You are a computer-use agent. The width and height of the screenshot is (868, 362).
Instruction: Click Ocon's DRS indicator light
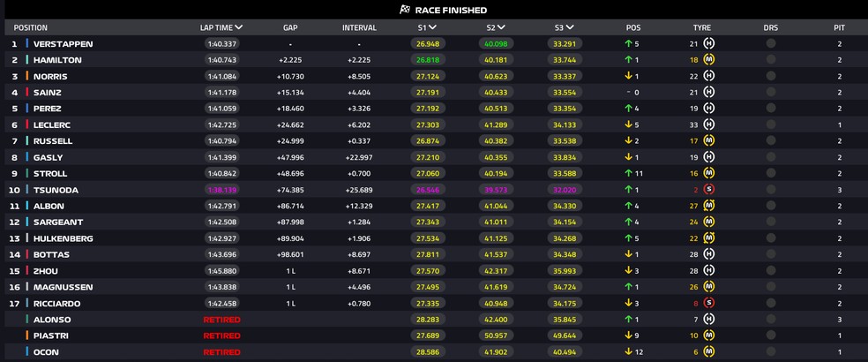point(771,352)
